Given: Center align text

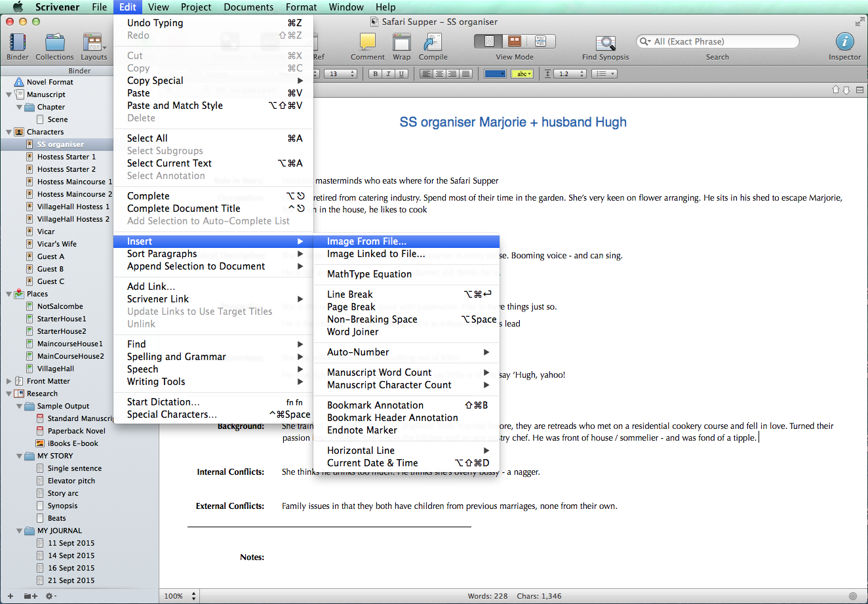Looking at the screenshot, I should [439, 74].
